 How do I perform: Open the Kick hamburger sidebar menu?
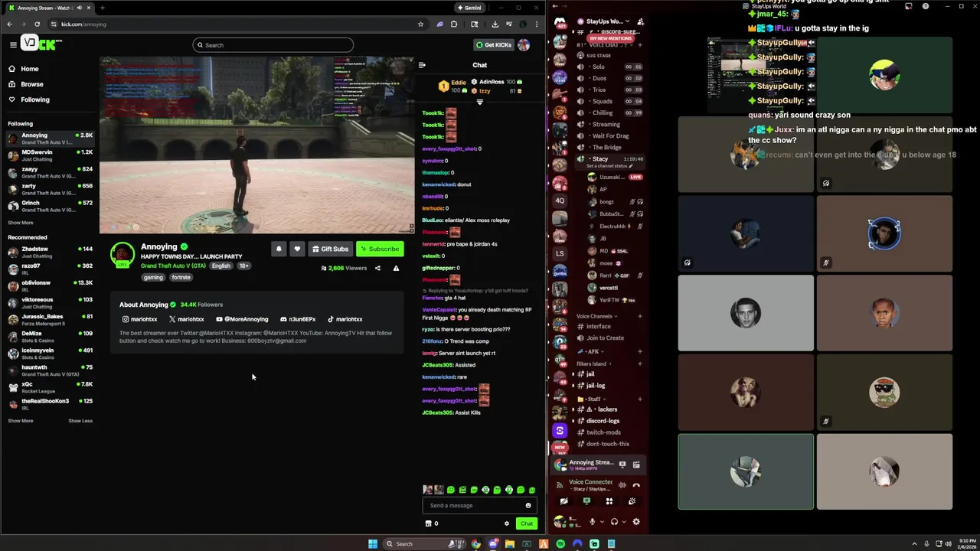13,44
